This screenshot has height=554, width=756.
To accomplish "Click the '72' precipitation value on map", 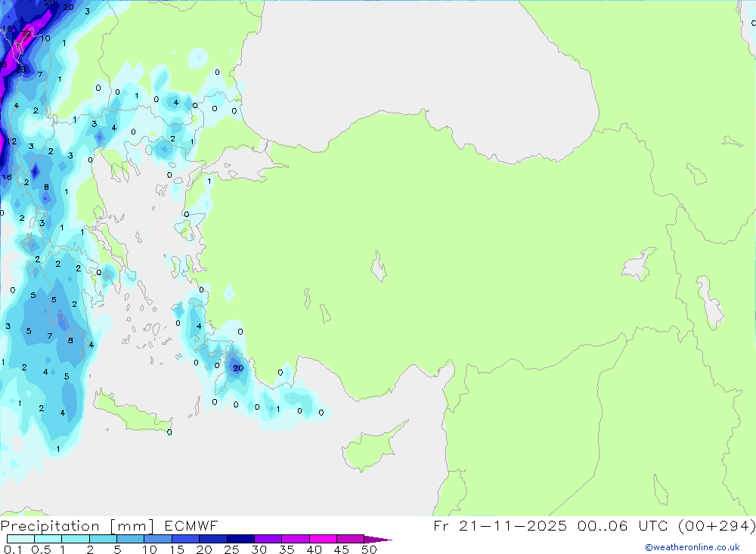I will click(26, 33).
